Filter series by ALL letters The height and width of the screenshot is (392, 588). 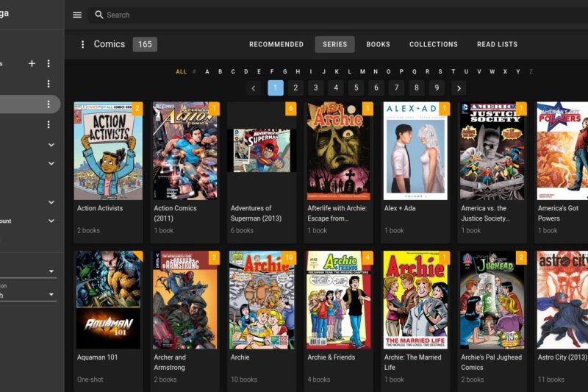point(181,71)
